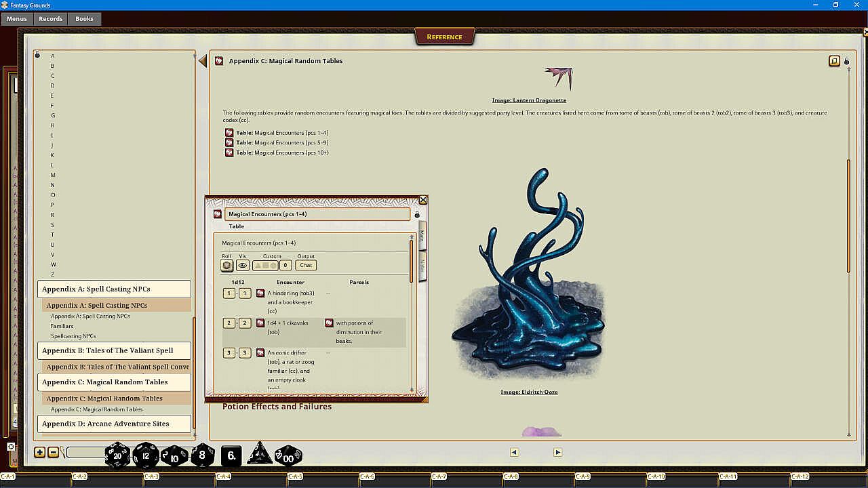Image resolution: width=868 pixels, height=488 pixels.
Task: Toggle roll visibility eye in table
Action: point(242,265)
